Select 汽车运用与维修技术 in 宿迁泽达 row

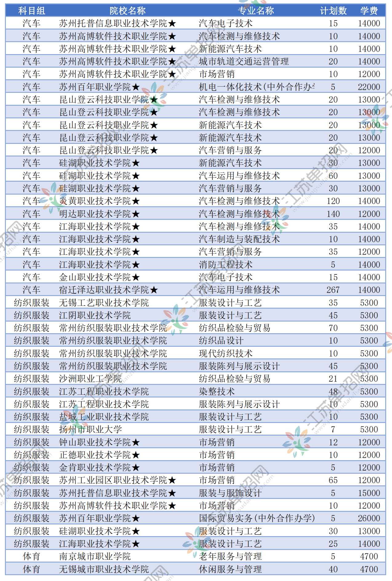coord(239,290)
